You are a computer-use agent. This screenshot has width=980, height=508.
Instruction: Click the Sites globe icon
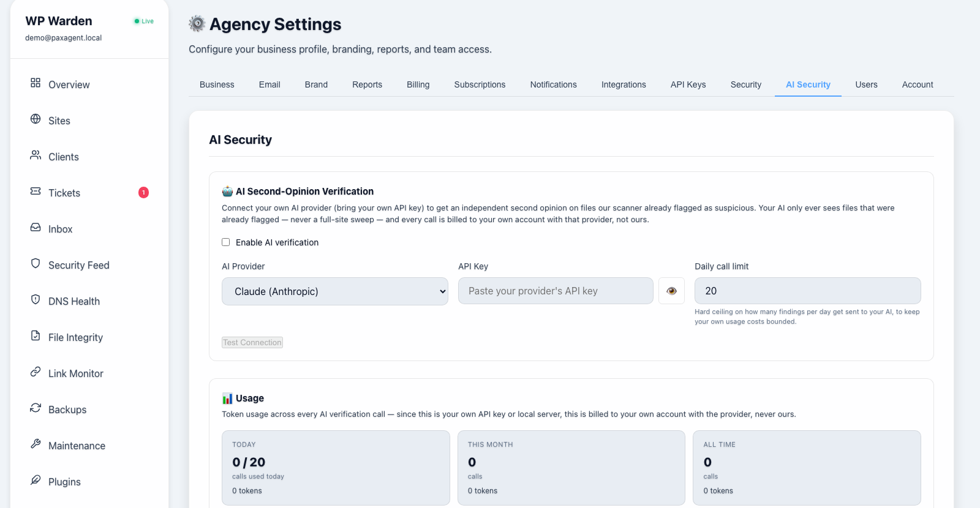click(x=36, y=119)
